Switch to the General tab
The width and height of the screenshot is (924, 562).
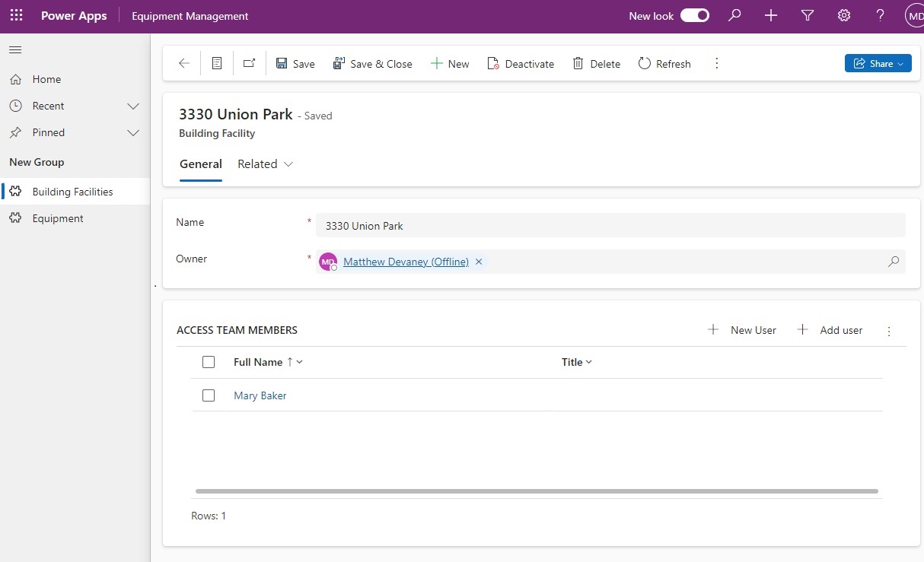[200, 164]
